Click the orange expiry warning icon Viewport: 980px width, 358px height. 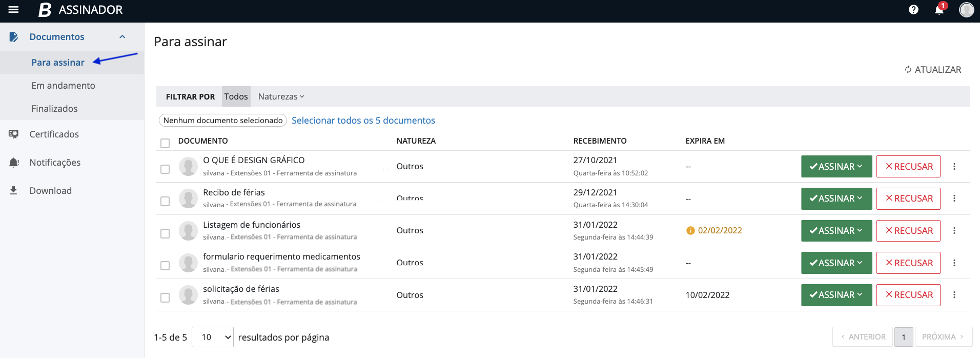coord(690,231)
